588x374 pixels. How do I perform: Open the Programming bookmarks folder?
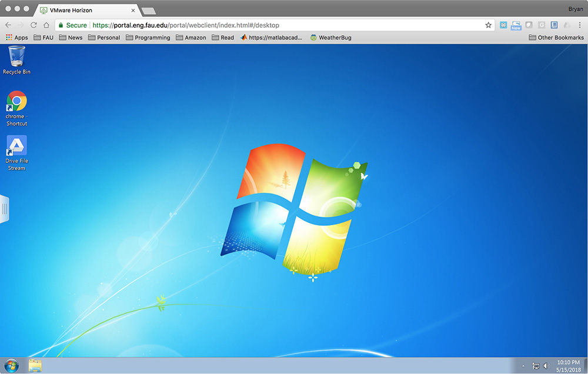click(148, 38)
